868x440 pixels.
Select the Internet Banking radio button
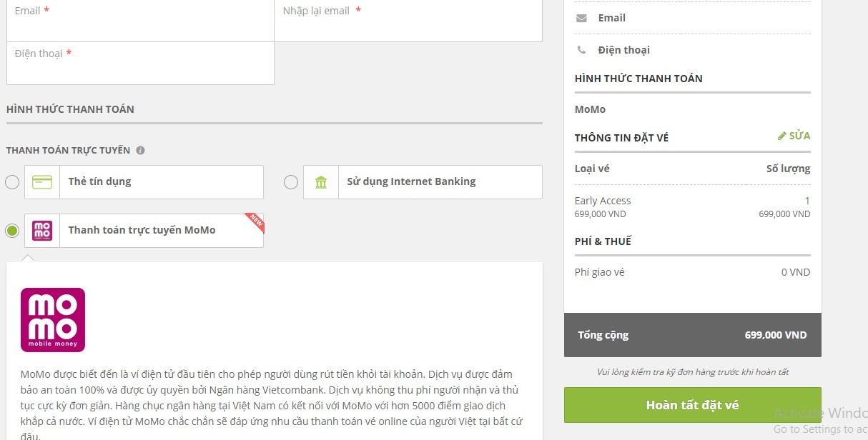[291, 182]
